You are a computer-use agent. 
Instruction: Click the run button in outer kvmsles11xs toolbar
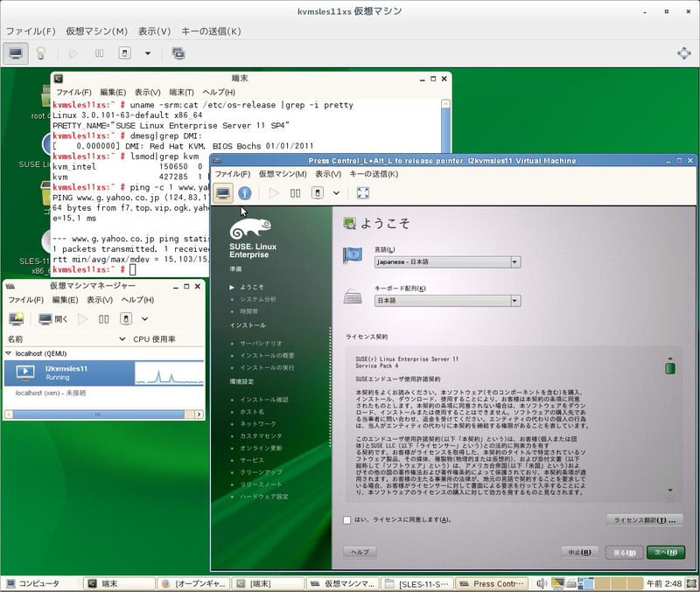(x=73, y=53)
